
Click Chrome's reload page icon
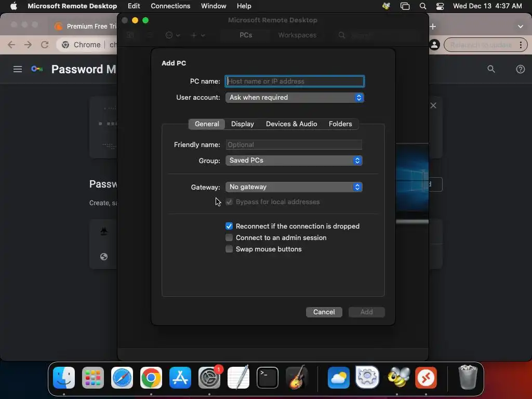pos(45,45)
